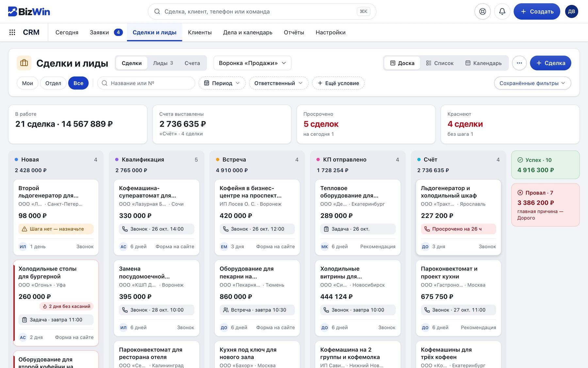Open the Дела и календарь tab
588x368 pixels.
248,32
